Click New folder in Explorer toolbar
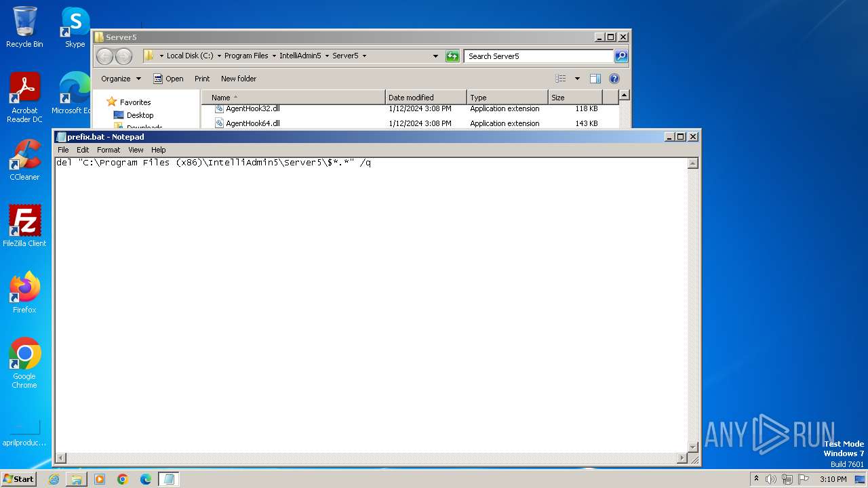Viewport: 868px width, 488px height. [x=239, y=79]
